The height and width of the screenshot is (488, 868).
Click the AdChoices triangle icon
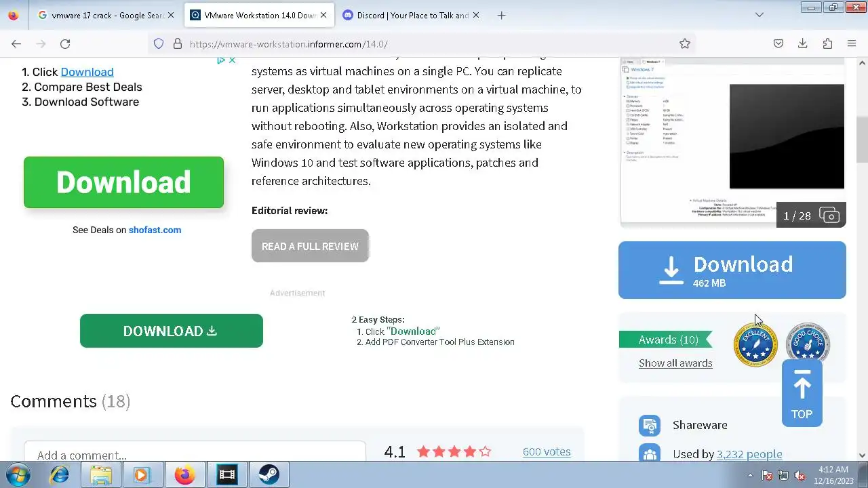(x=221, y=60)
